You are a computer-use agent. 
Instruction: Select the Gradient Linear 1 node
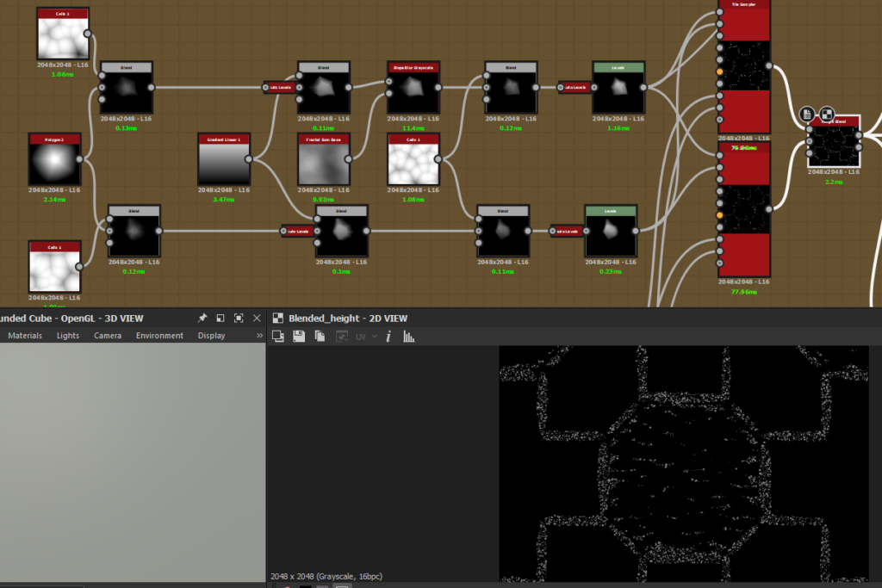tap(224, 159)
